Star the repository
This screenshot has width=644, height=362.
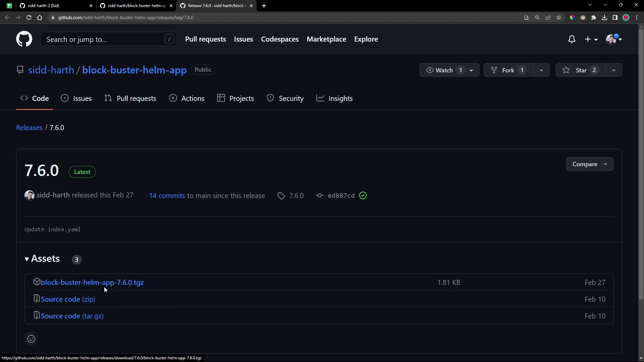point(581,70)
